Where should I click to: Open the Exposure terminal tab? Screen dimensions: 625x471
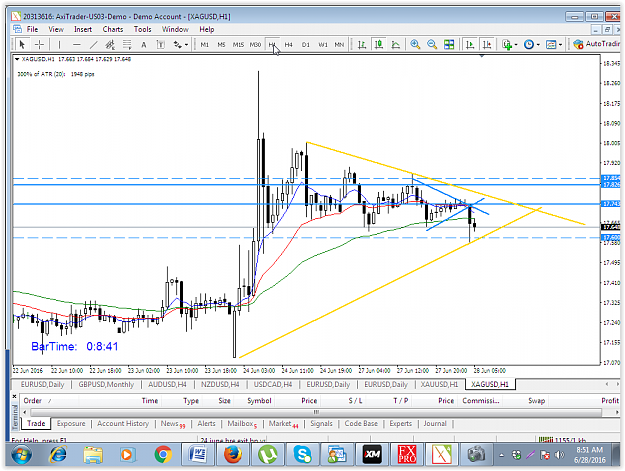[x=71, y=423]
